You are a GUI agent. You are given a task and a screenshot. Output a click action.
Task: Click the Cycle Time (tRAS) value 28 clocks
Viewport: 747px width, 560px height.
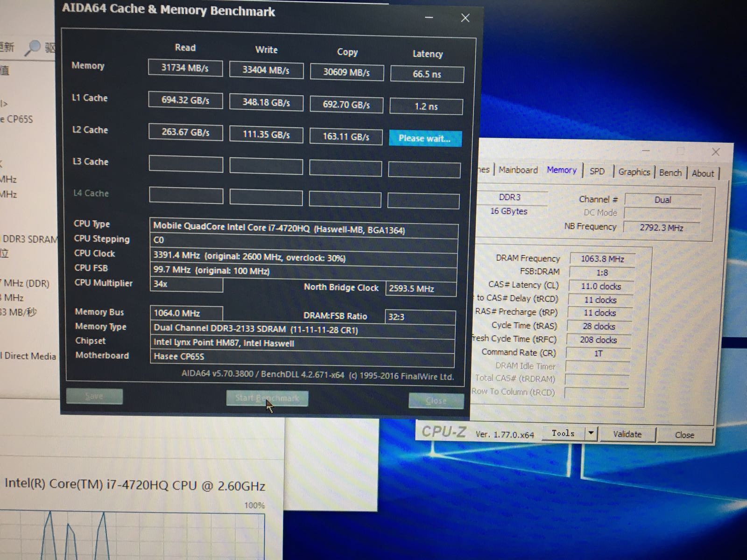[x=599, y=327]
